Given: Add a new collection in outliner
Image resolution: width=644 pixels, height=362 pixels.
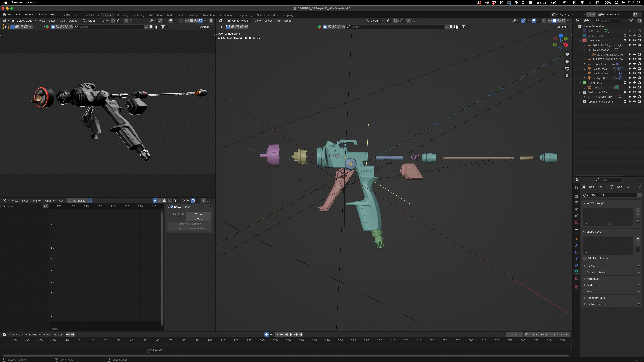Looking at the screenshot, I should tap(640, 21).
